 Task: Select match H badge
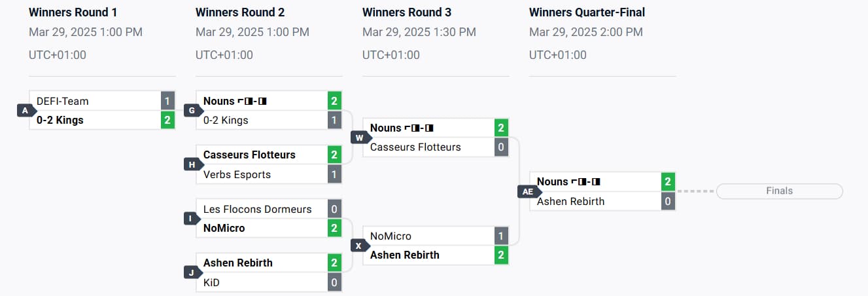click(193, 164)
